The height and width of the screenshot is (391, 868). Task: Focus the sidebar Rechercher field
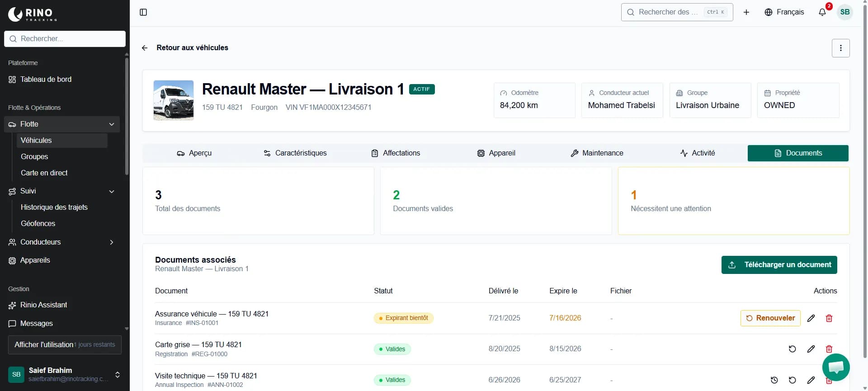(x=65, y=39)
